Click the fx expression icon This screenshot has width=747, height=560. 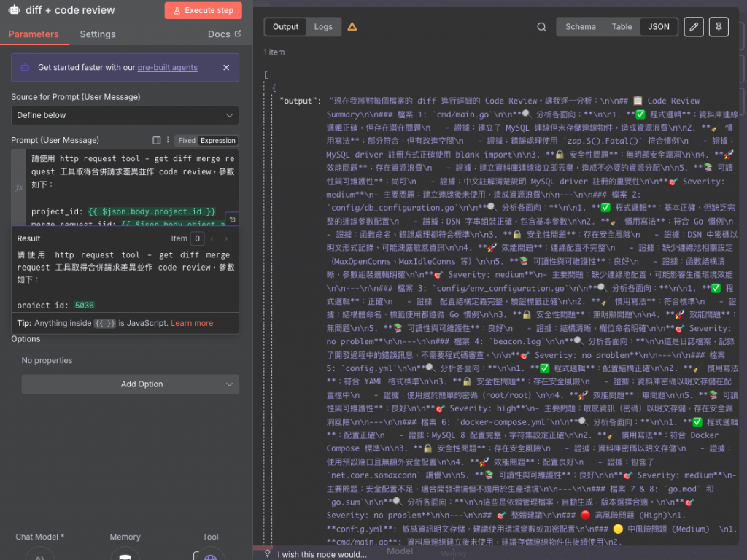tap(19, 187)
